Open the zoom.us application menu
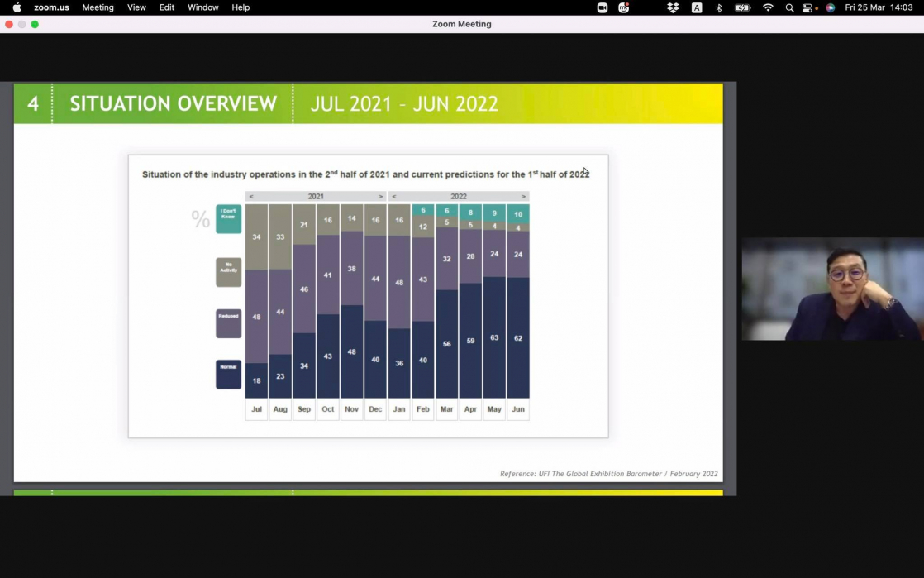This screenshot has width=924, height=578. pyautogui.click(x=51, y=7)
